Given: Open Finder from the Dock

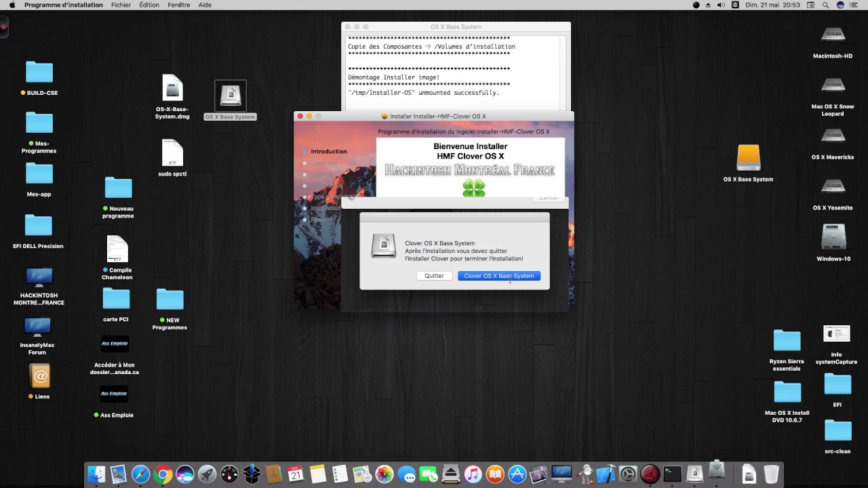Looking at the screenshot, I should (97, 474).
